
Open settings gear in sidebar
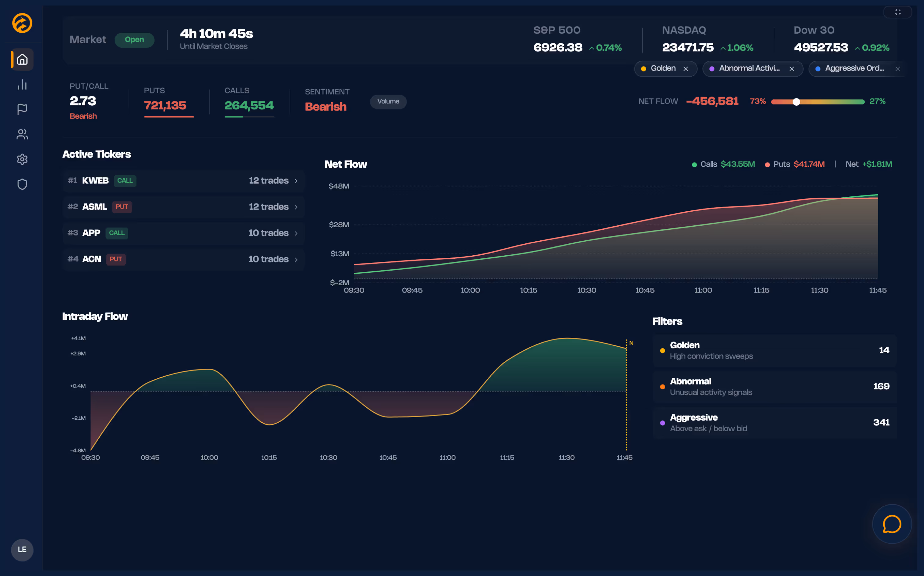pos(22,159)
